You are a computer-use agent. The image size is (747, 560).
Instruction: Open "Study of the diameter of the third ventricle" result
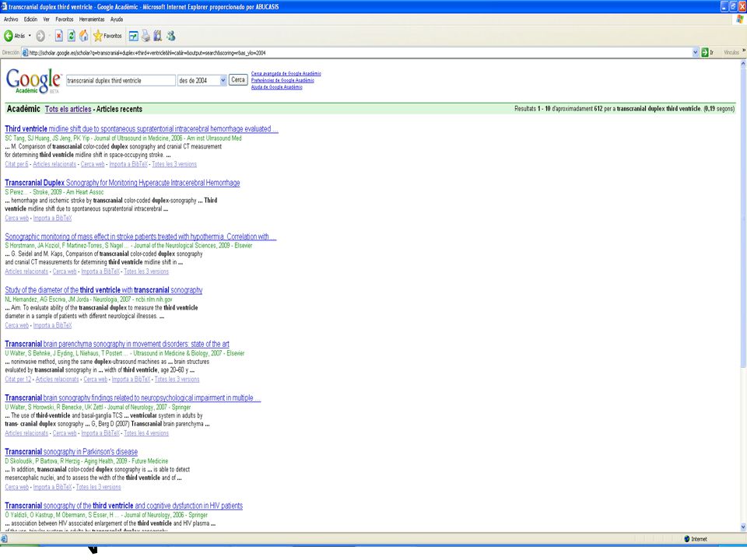point(103,290)
